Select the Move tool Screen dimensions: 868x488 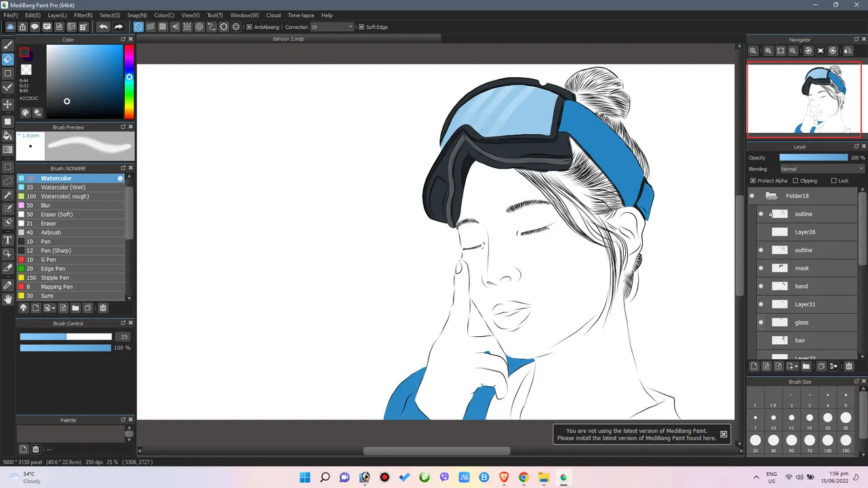(8, 104)
